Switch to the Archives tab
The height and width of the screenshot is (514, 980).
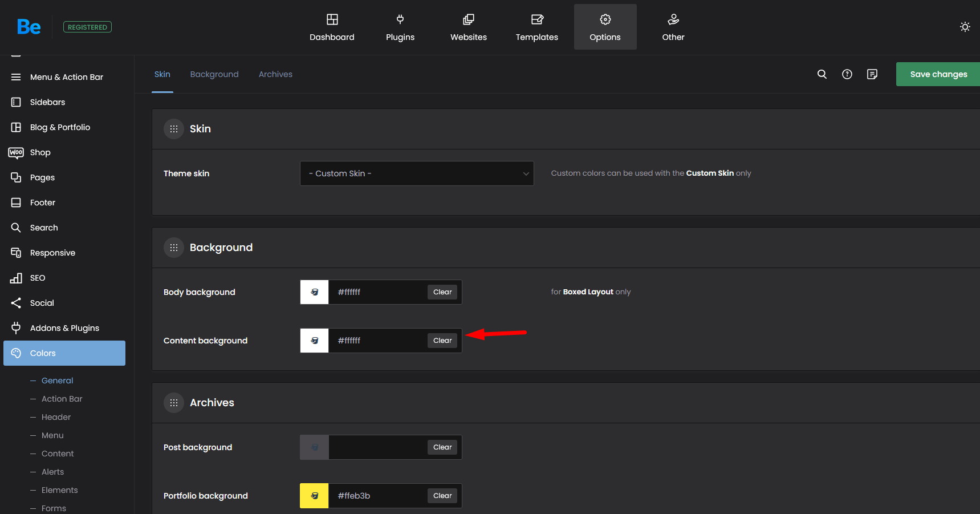[x=275, y=74]
